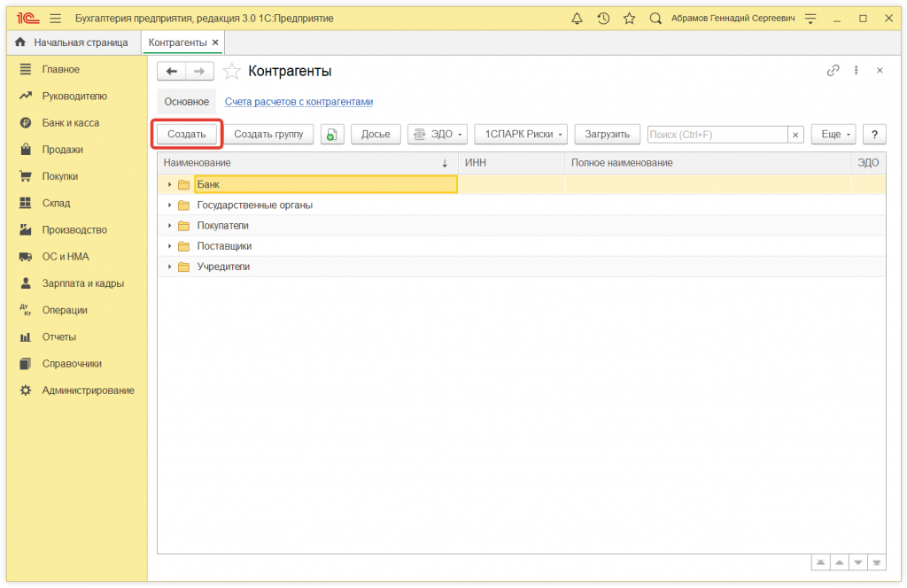907x588 pixels.
Task: Click the Создать button
Action: pyautogui.click(x=187, y=135)
